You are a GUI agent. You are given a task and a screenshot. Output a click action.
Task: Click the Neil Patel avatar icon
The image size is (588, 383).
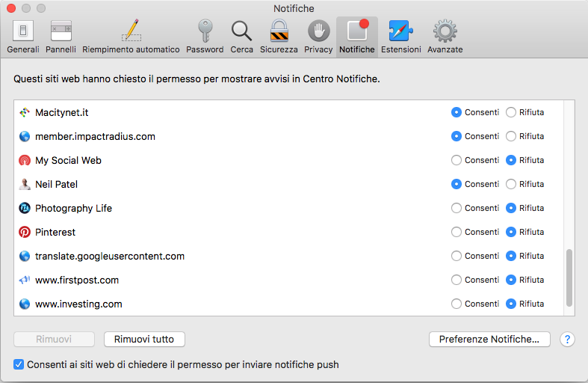(x=25, y=184)
